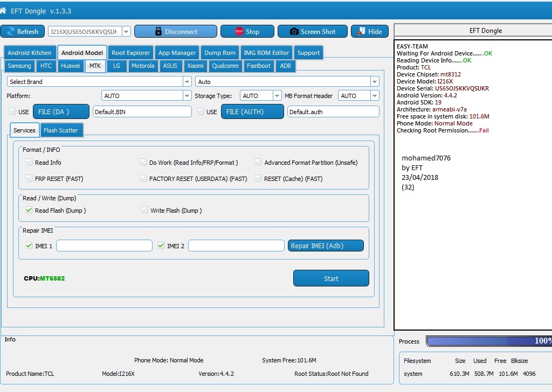
Task: Expand the device selector dropdown arrow
Action: pos(126,31)
